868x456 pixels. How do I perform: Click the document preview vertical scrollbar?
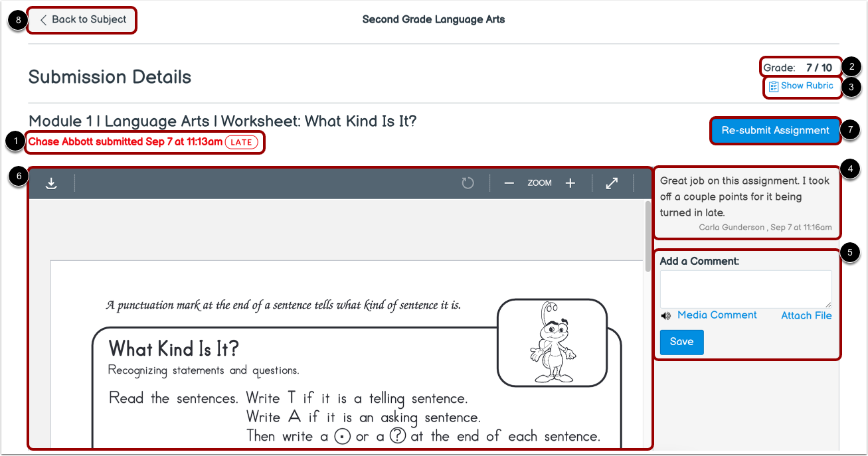(x=648, y=236)
